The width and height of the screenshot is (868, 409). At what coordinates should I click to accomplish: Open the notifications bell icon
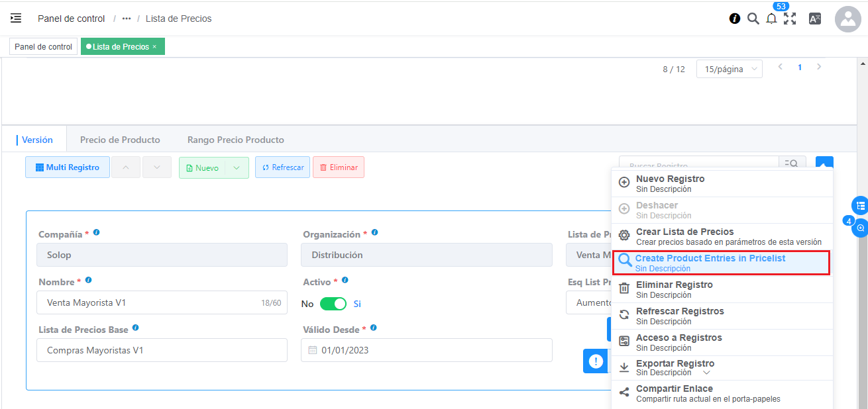pyautogui.click(x=771, y=19)
